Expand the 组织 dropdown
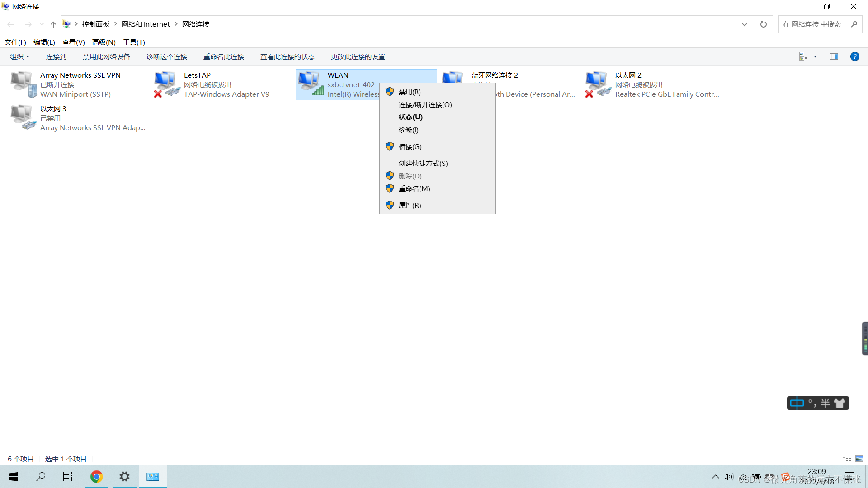868x488 pixels. [x=20, y=56]
